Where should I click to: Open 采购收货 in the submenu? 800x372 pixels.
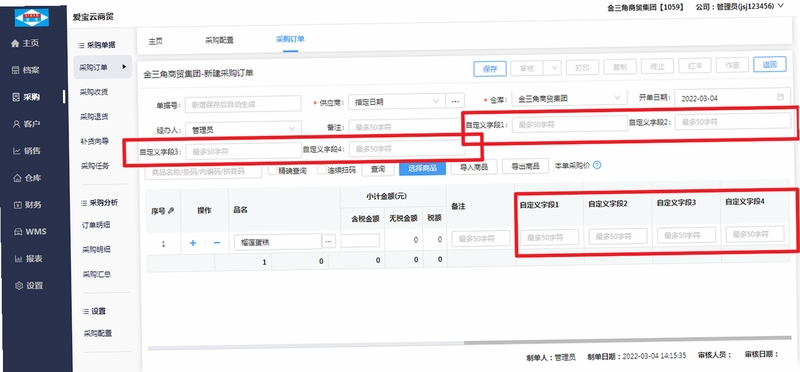pos(94,92)
